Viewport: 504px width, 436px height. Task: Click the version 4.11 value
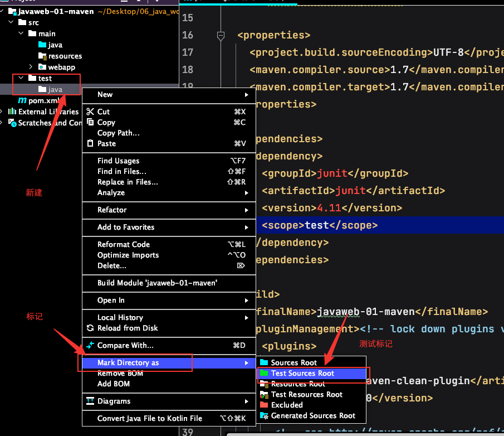click(x=329, y=208)
